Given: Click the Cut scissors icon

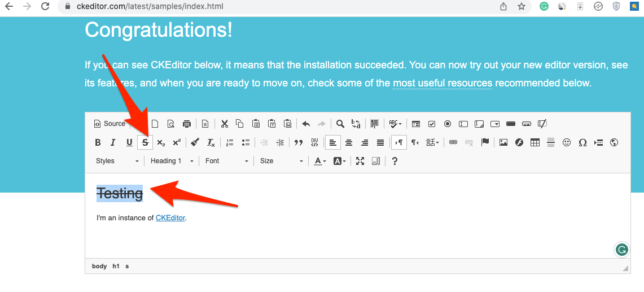Looking at the screenshot, I should [x=224, y=123].
